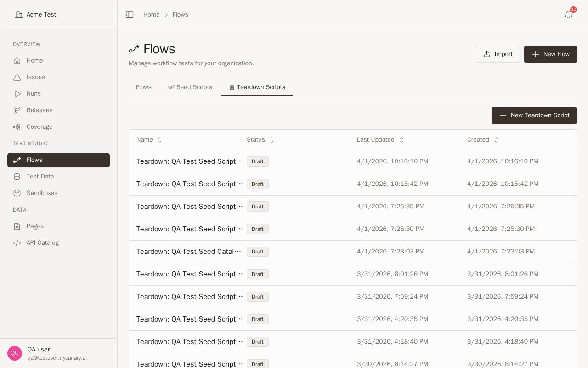This screenshot has width=588, height=368.
Task: Click the API Catalog code icon
Action: tap(17, 243)
